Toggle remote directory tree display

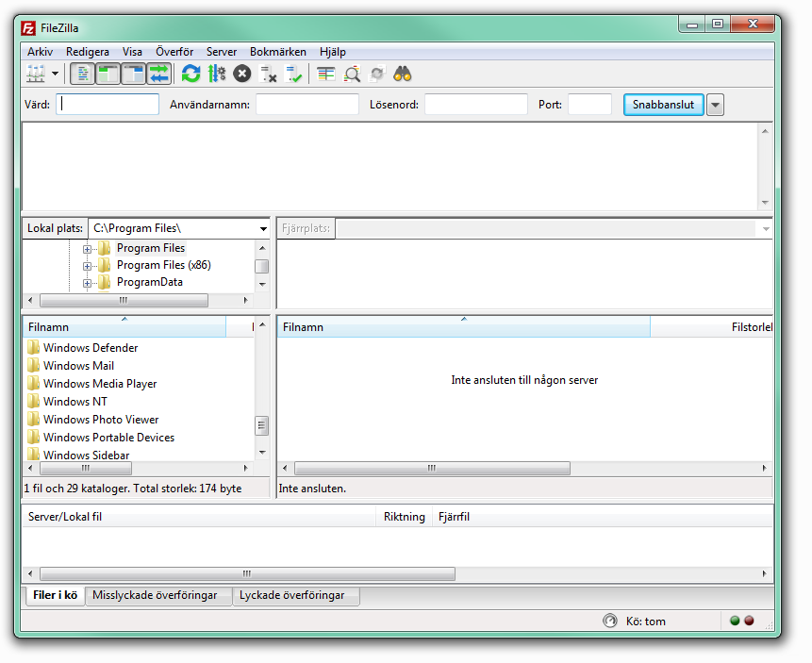click(x=134, y=74)
